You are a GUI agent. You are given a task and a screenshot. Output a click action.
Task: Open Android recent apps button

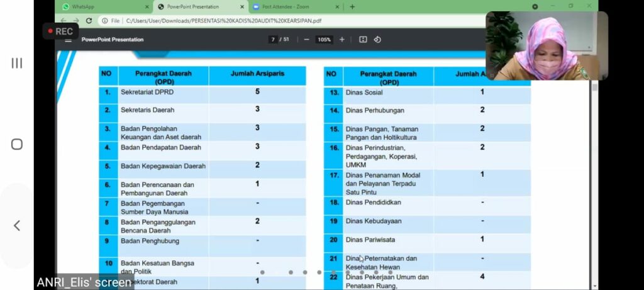point(17,63)
